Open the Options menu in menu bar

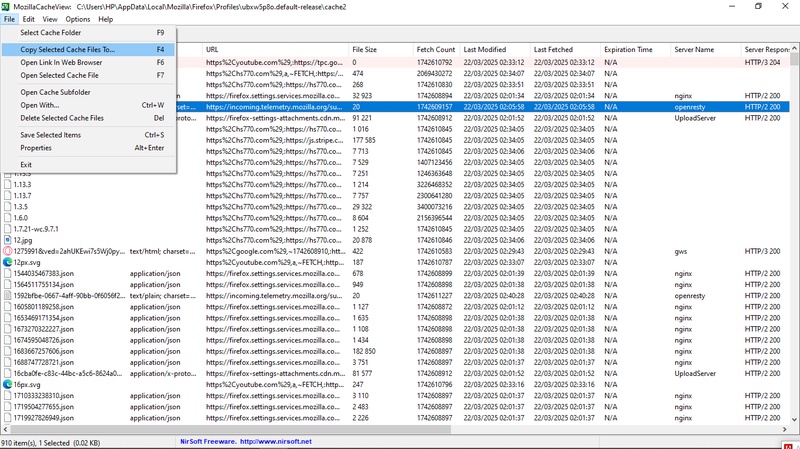point(77,19)
